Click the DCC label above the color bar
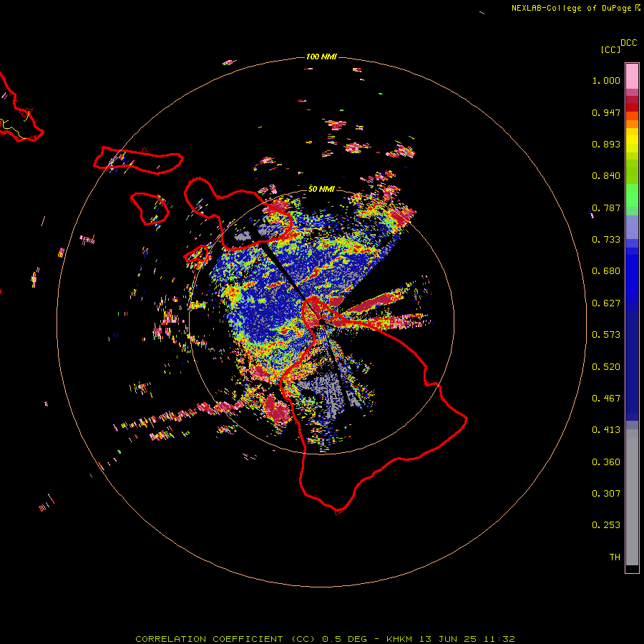The width and height of the screenshot is (644, 644). pos(629,43)
